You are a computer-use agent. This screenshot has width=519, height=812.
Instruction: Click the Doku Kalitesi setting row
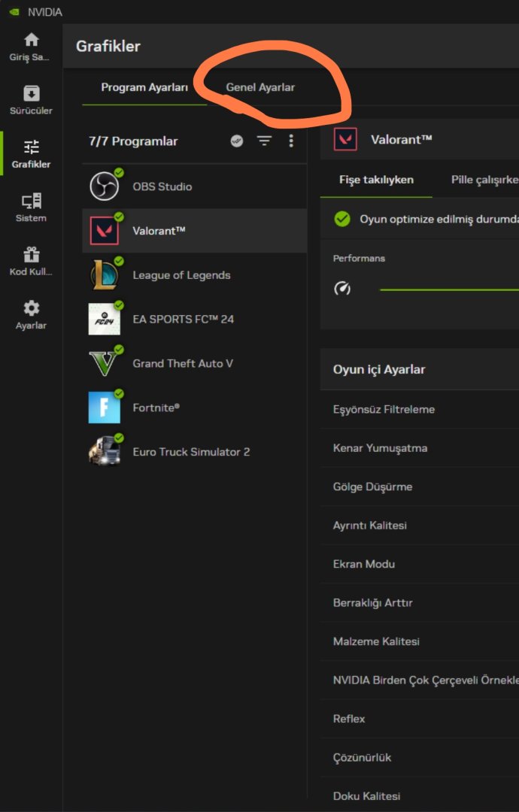(420, 795)
